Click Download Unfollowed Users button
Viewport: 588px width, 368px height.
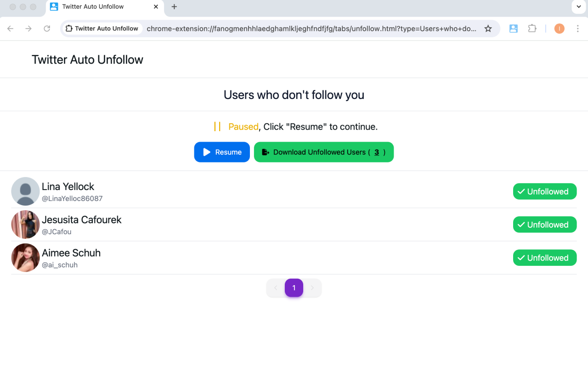(x=323, y=152)
